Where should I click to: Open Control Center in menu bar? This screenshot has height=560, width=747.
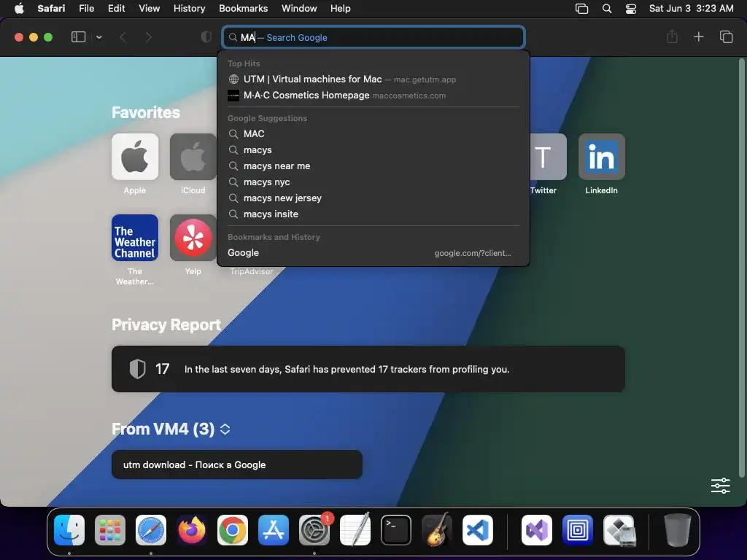point(631,9)
